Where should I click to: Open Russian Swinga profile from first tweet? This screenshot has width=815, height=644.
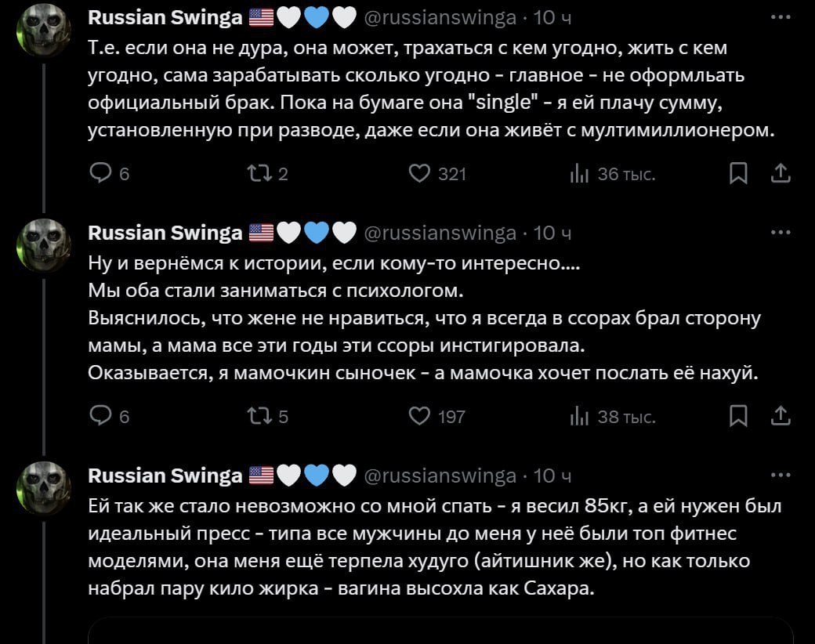tap(165, 17)
